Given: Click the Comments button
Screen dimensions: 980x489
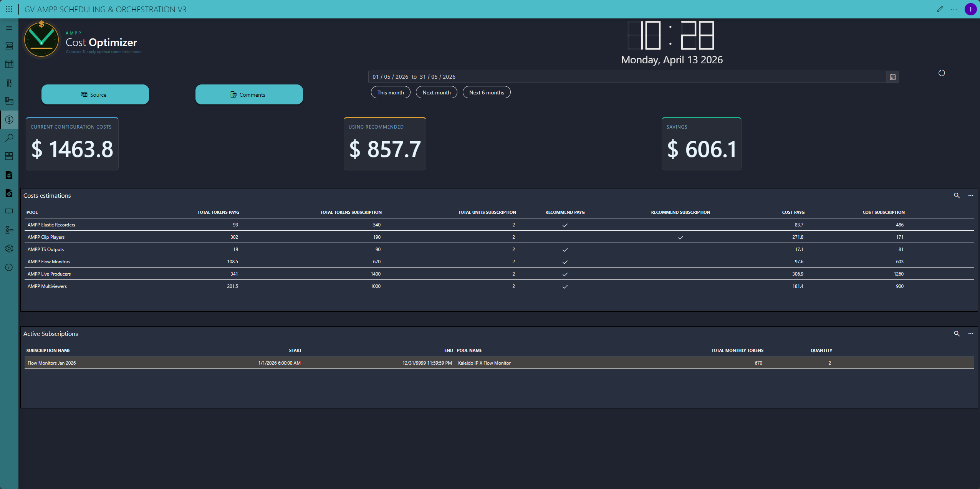Looking at the screenshot, I should (x=249, y=94).
